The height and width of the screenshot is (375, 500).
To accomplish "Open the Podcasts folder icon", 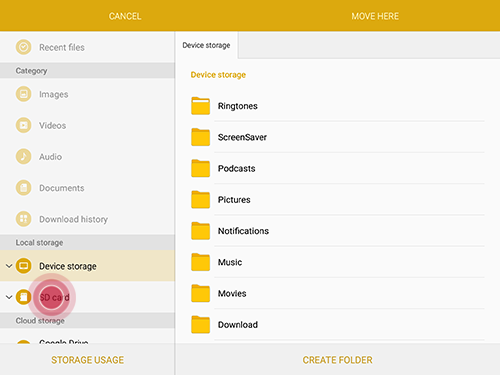I will (200, 168).
